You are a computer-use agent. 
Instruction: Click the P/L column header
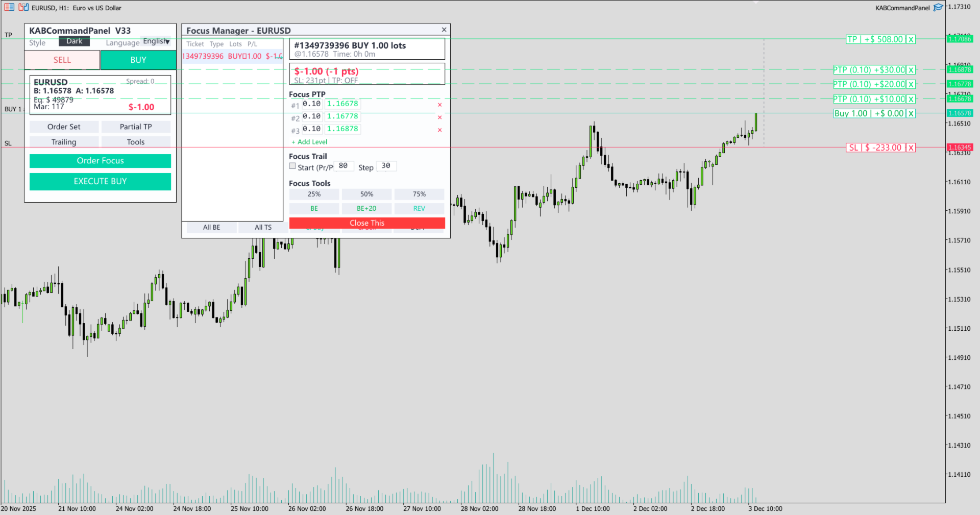(x=252, y=44)
